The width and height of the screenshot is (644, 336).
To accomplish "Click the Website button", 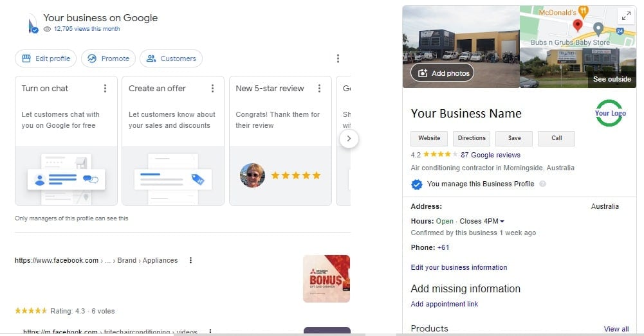I will (429, 138).
